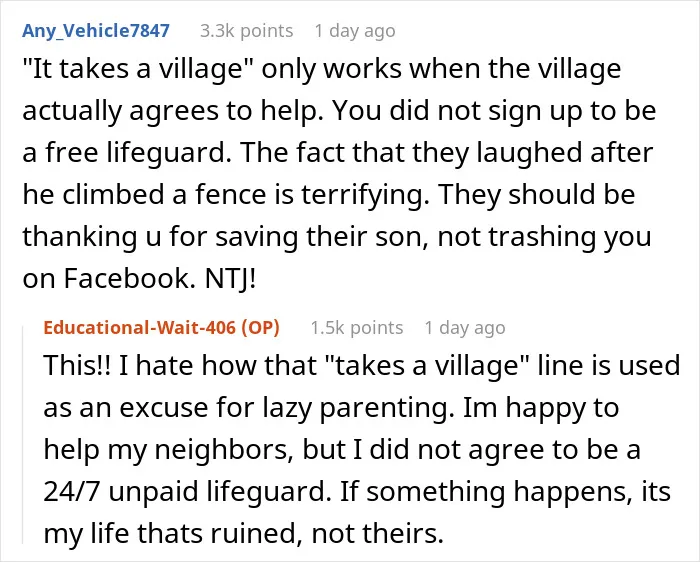
Task: Click the word NTJ! ending the top comment
Action: 230,279
